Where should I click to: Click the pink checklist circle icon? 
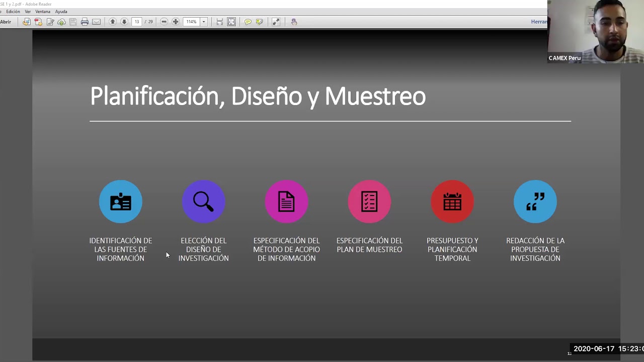(x=369, y=202)
